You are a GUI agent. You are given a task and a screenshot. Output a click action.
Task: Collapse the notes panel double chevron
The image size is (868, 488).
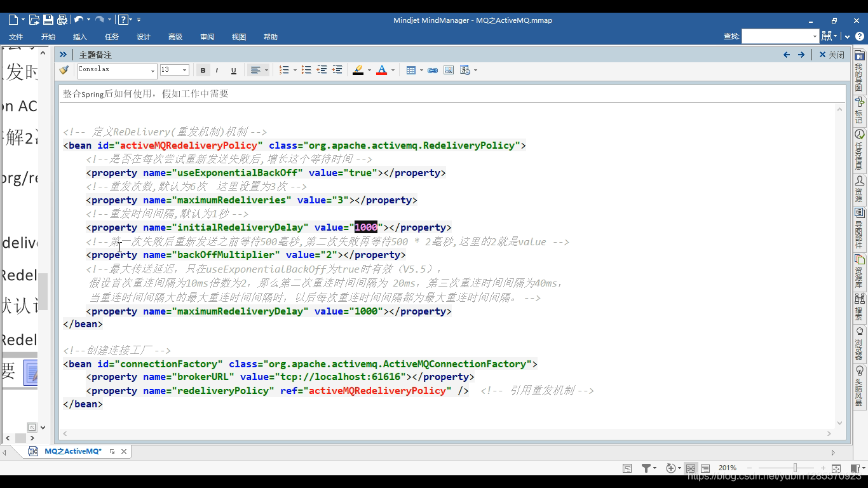(x=63, y=55)
